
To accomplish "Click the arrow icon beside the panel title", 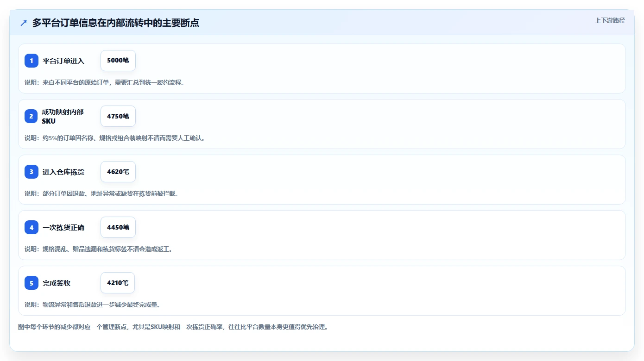I will 24,23.
